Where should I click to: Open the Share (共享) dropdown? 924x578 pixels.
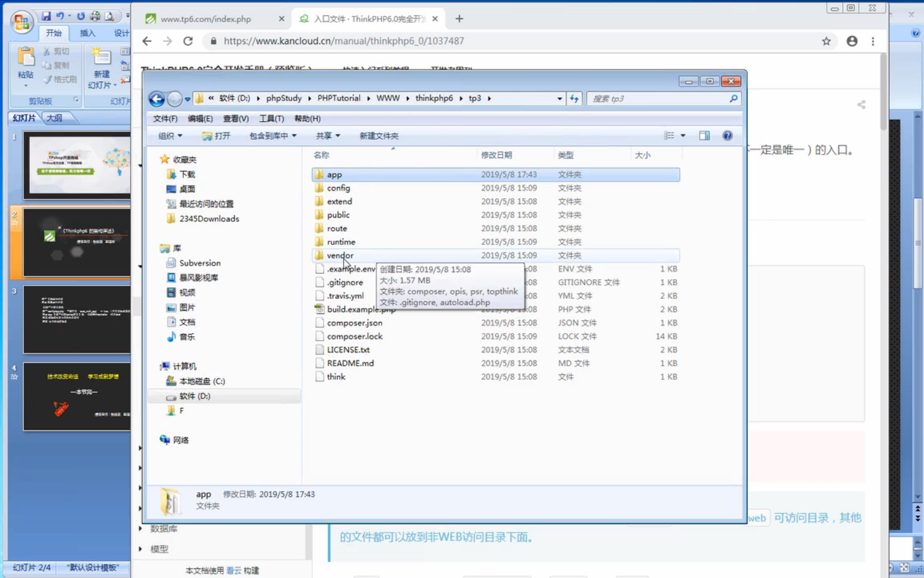[328, 136]
